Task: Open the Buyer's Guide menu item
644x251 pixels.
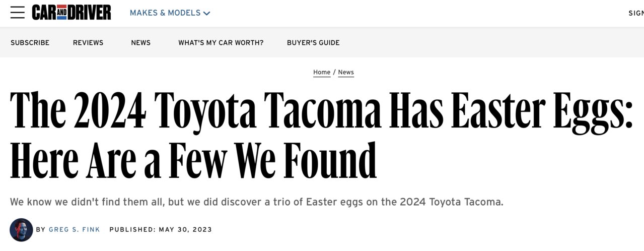Action: (x=313, y=43)
